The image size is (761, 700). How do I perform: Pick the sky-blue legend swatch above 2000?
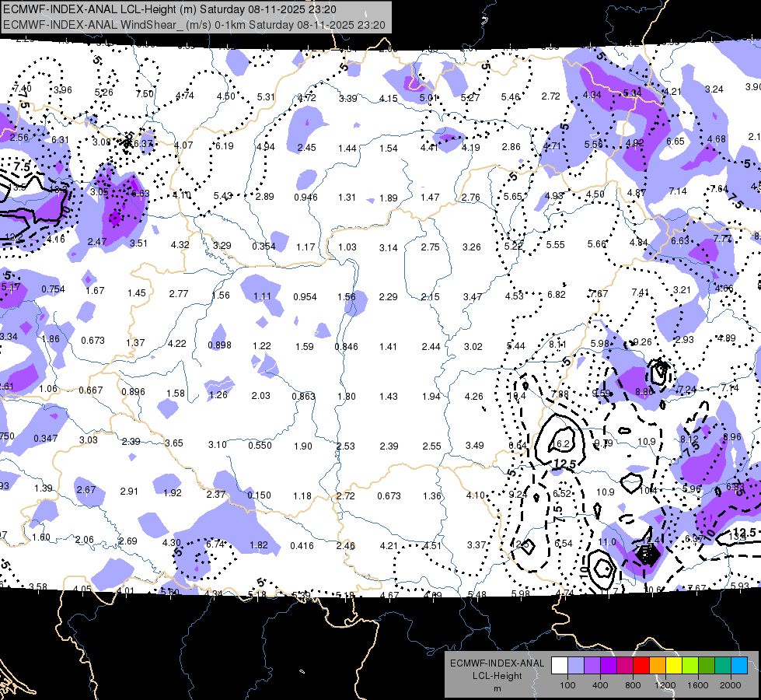pyautogui.click(x=738, y=666)
